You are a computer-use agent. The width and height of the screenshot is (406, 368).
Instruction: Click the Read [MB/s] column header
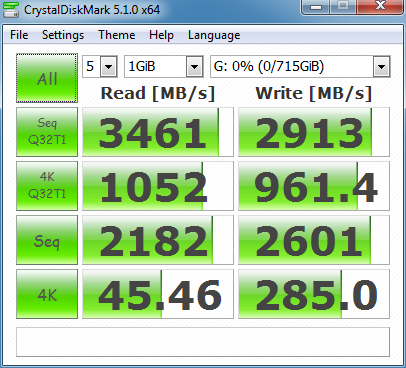click(x=158, y=93)
